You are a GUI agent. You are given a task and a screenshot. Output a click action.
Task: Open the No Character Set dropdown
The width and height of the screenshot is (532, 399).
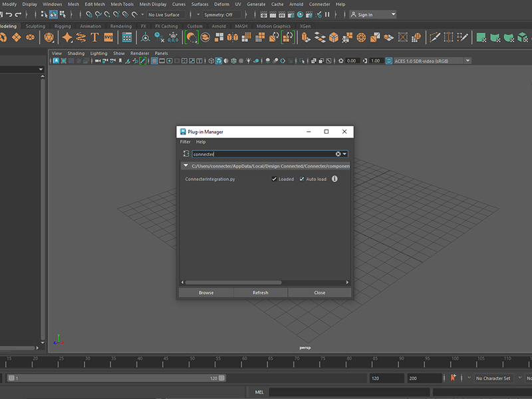(495, 378)
